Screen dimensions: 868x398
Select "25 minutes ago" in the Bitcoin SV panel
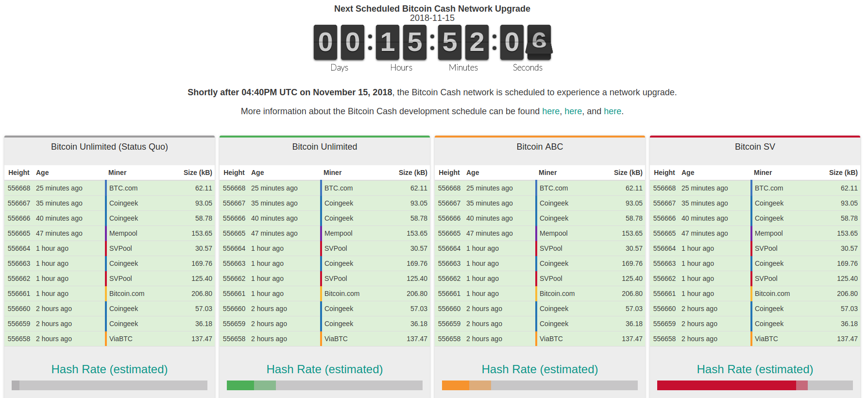click(705, 188)
